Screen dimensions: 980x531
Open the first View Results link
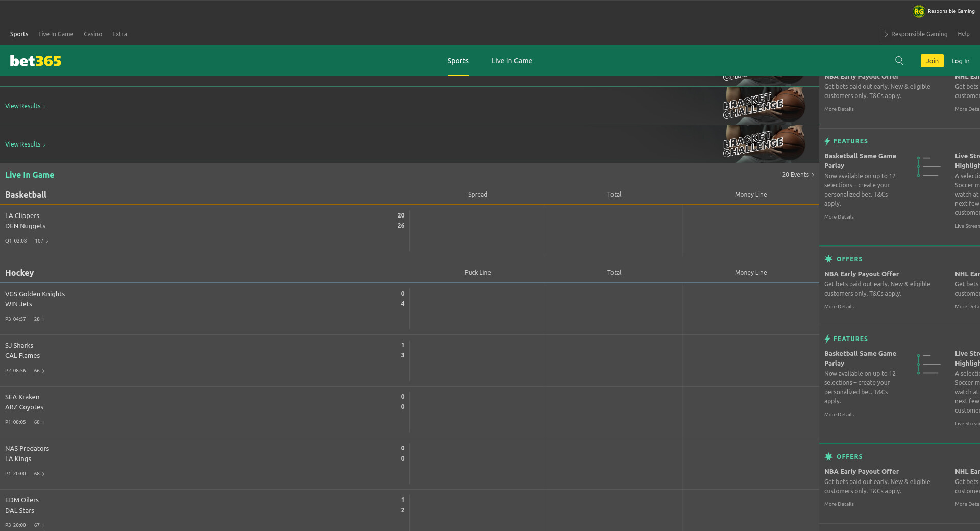coord(25,106)
